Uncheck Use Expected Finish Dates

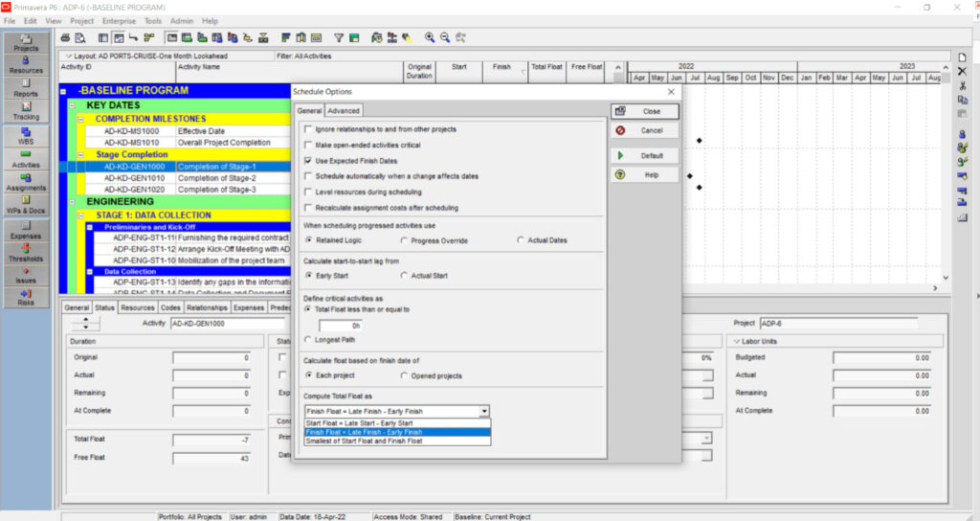[307, 160]
